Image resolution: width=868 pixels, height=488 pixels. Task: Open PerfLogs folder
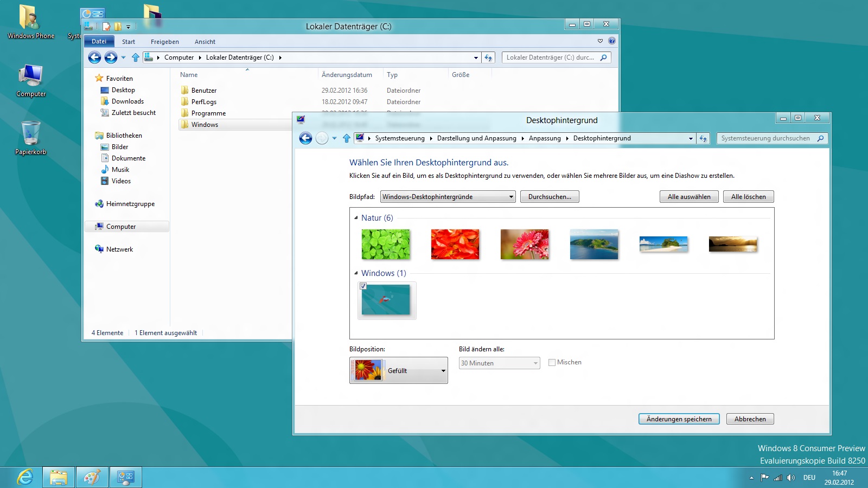pyautogui.click(x=204, y=102)
